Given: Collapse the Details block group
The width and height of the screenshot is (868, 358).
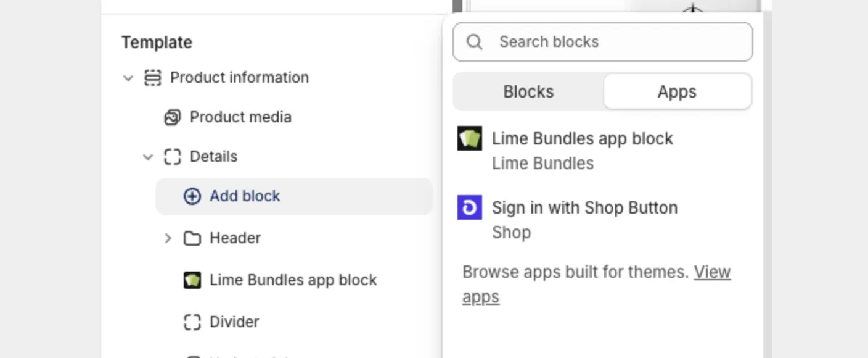Looking at the screenshot, I should tap(148, 157).
